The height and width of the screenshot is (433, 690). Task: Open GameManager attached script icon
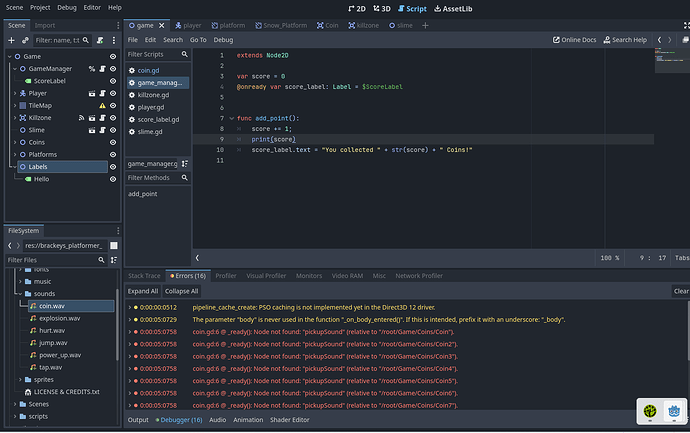tap(103, 69)
